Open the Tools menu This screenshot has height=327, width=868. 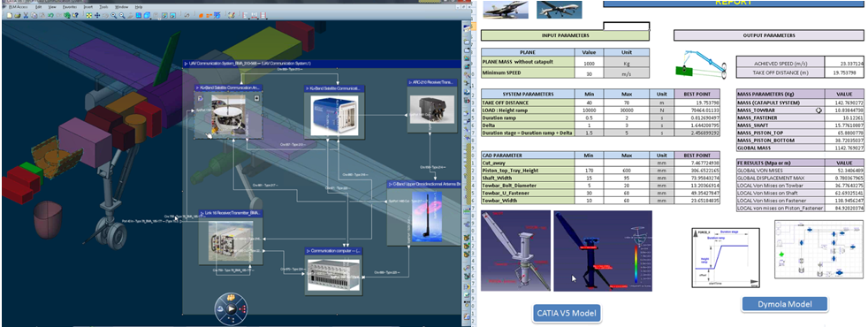coord(103,7)
